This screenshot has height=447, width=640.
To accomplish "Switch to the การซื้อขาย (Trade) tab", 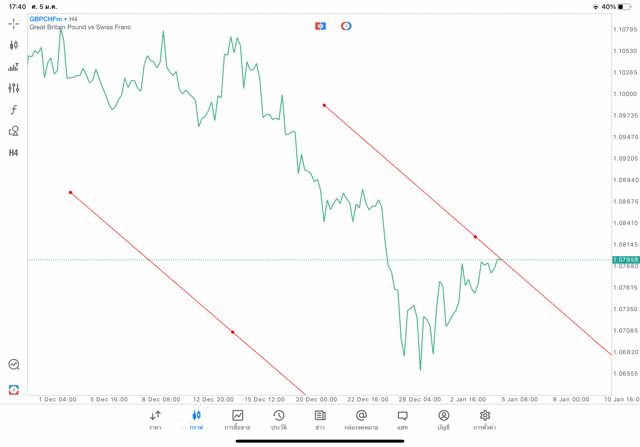I will tap(238, 419).
